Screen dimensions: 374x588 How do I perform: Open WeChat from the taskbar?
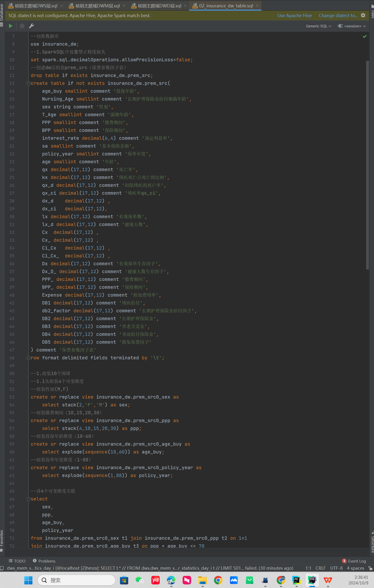click(140, 580)
